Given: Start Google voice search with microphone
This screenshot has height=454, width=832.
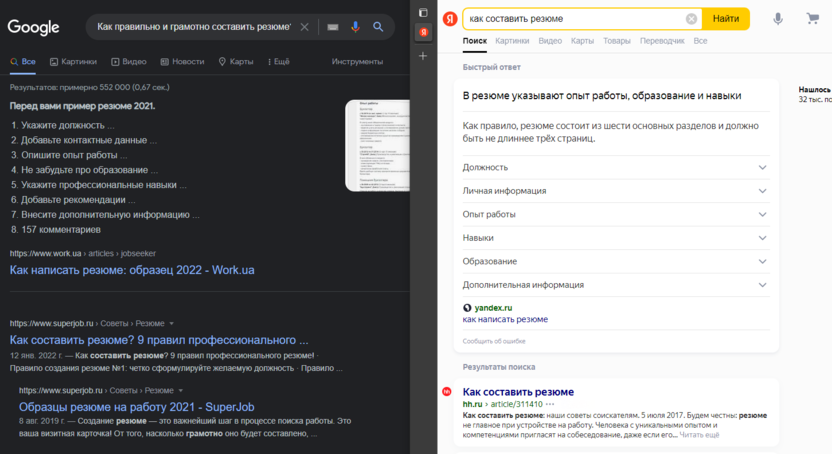Looking at the screenshot, I should coord(356,27).
